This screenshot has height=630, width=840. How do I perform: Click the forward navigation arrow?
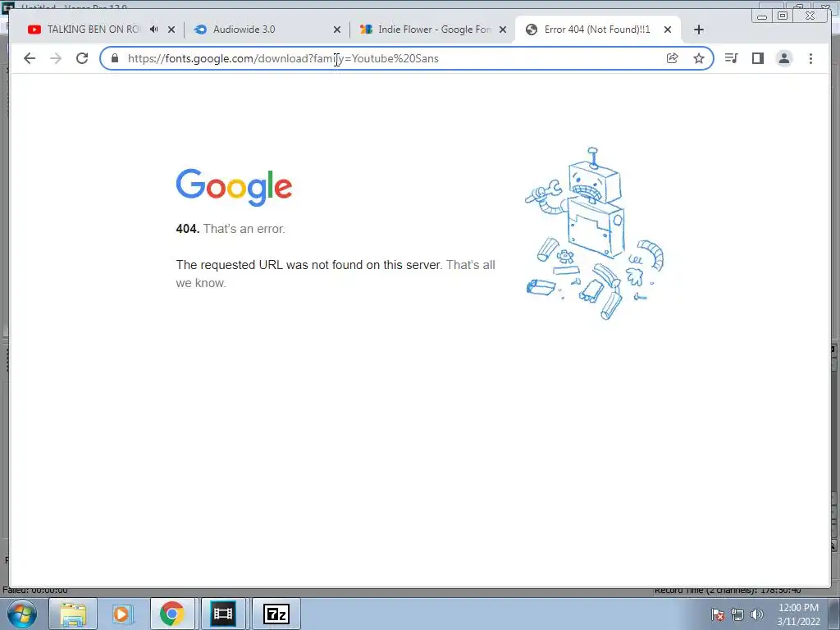56,58
